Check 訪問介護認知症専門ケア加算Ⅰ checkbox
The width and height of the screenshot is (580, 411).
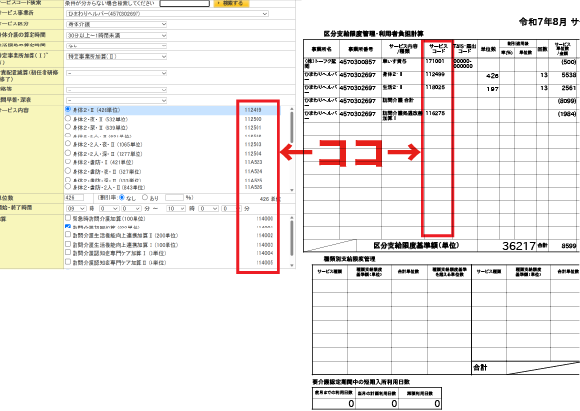pos(68,253)
